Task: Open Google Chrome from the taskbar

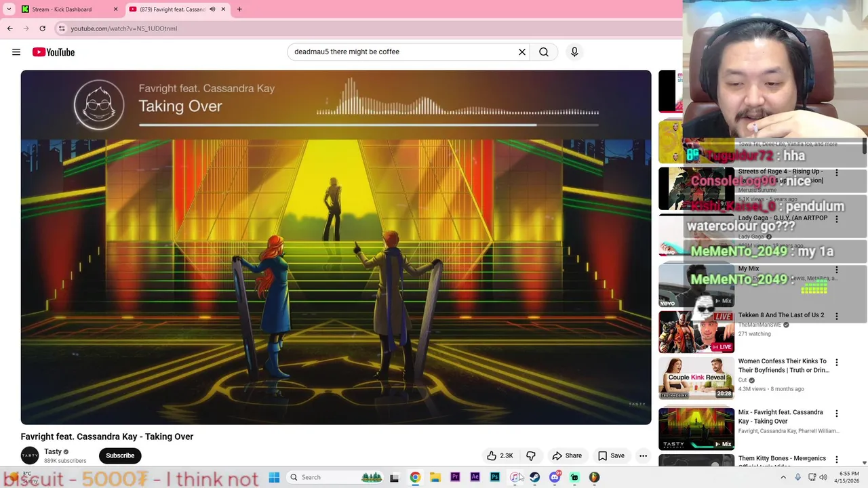Action: [x=415, y=477]
